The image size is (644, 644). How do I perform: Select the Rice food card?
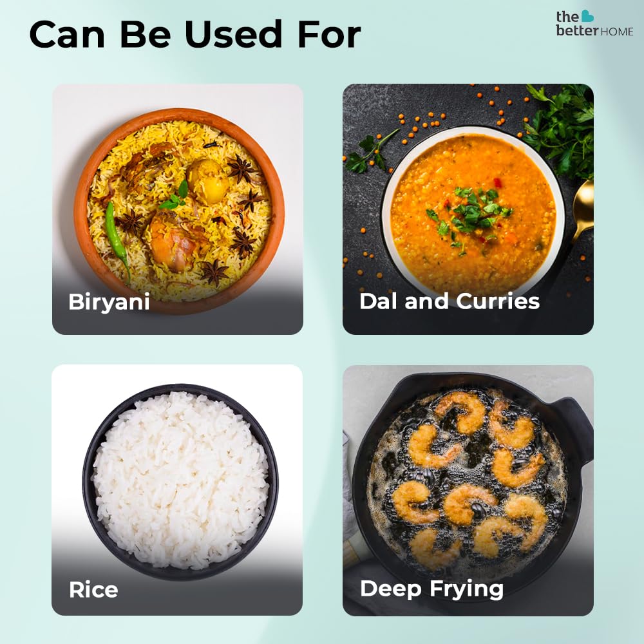click(177, 489)
